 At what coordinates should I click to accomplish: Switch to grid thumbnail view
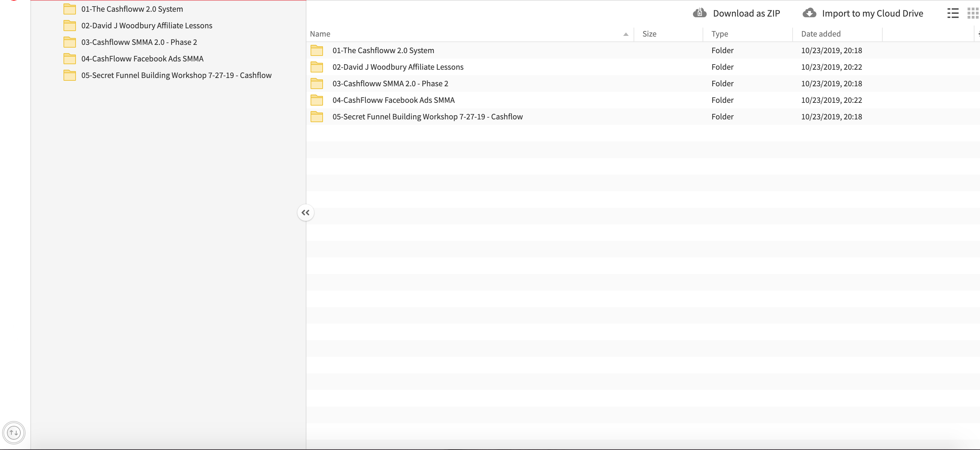[x=972, y=13]
